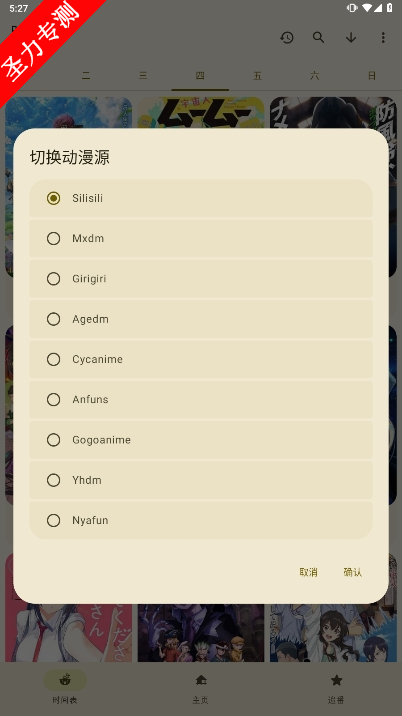Choose Cycanime source
Screen dimensions: 402x716
pos(201,359)
